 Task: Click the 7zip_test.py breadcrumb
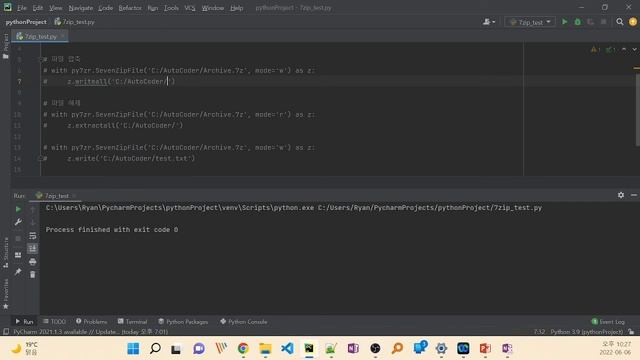74,22
